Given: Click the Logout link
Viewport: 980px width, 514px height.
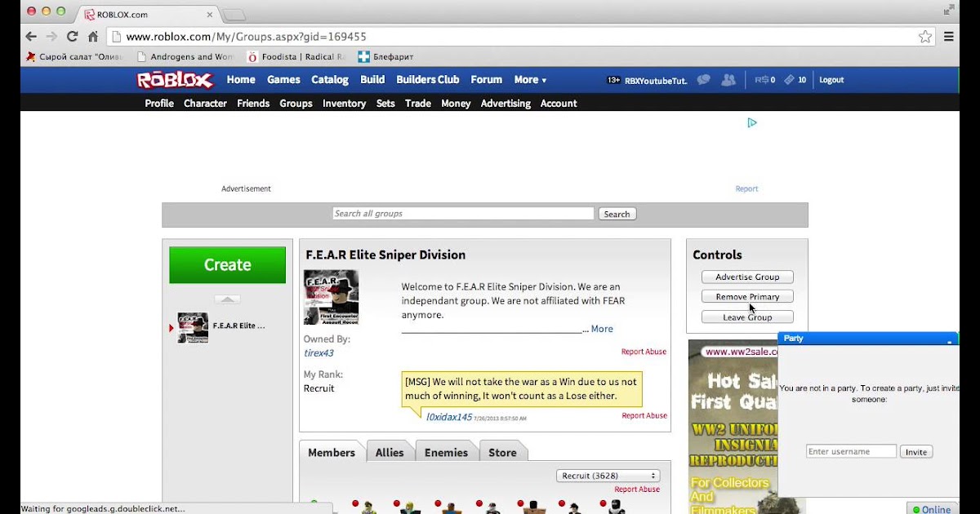Looking at the screenshot, I should (x=831, y=80).
